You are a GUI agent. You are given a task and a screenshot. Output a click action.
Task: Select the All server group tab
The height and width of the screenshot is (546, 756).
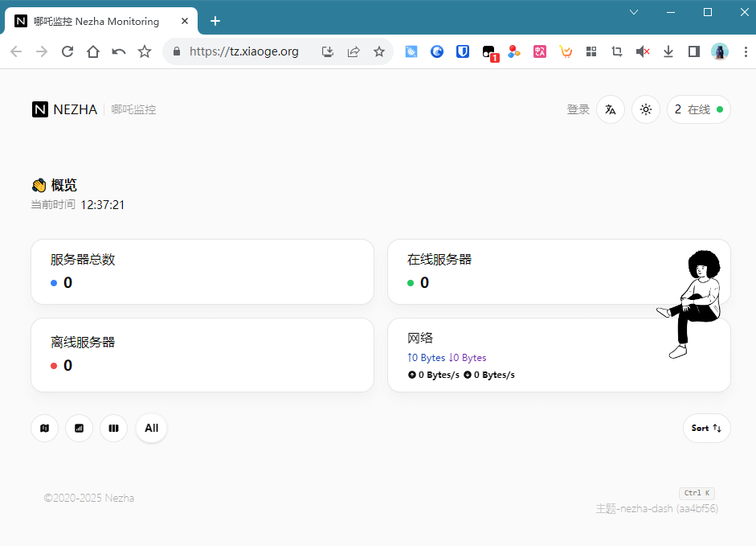[151, 428]
